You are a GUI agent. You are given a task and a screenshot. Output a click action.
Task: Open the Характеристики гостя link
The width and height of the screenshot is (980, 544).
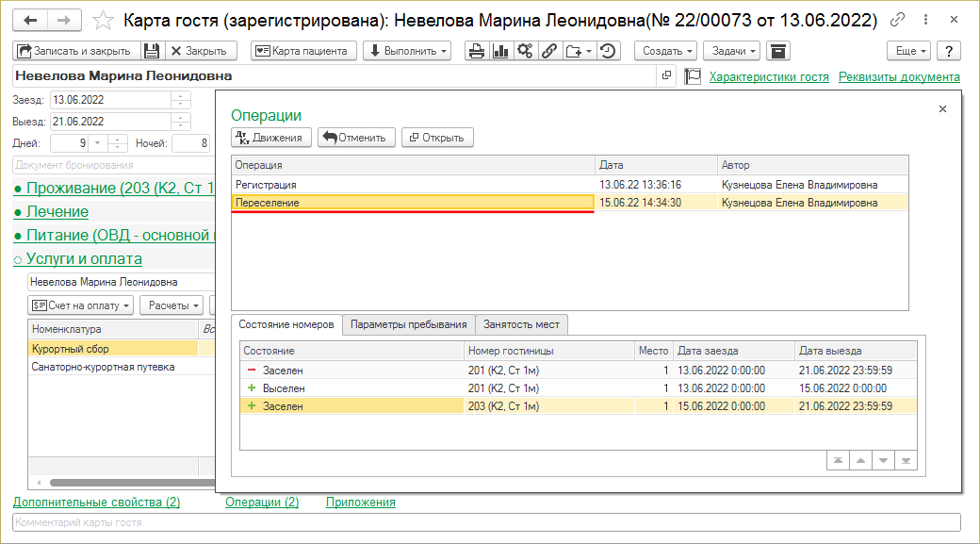(769, 77)
